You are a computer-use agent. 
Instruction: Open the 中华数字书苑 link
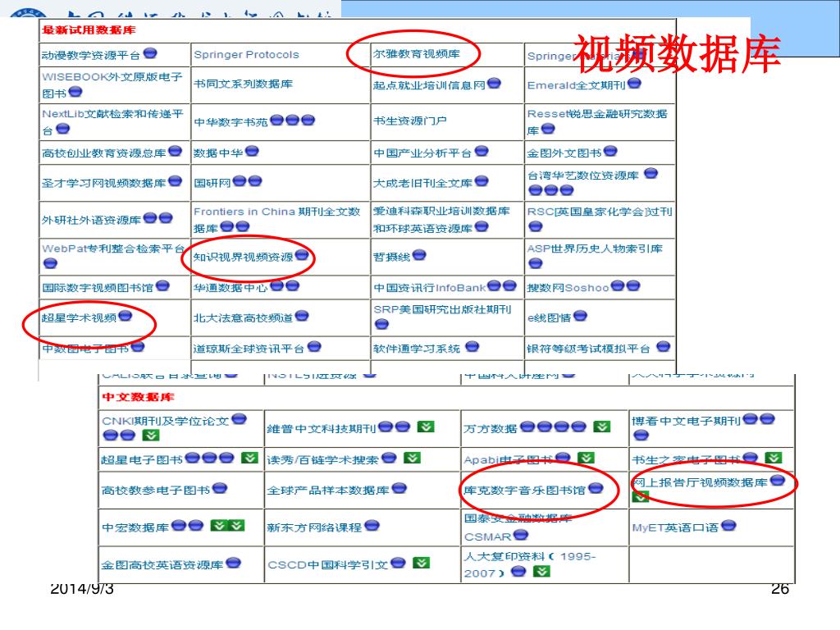tap(231, 122)
